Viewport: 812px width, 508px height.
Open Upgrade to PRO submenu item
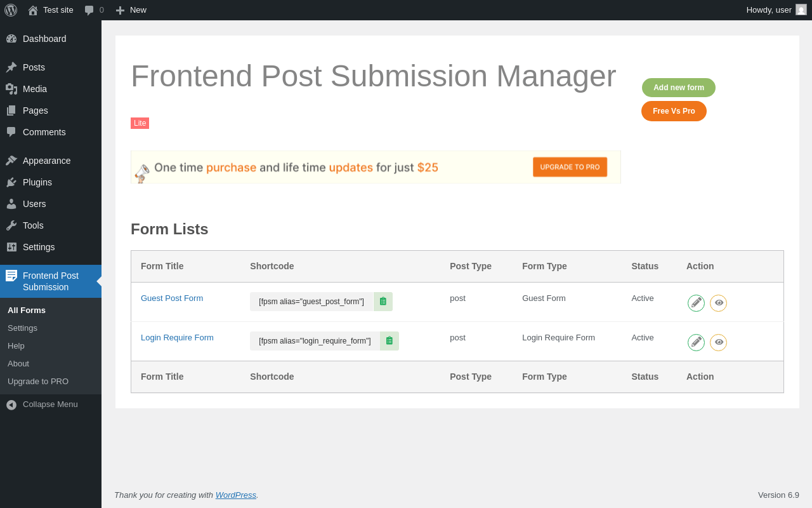coord(38,382)
